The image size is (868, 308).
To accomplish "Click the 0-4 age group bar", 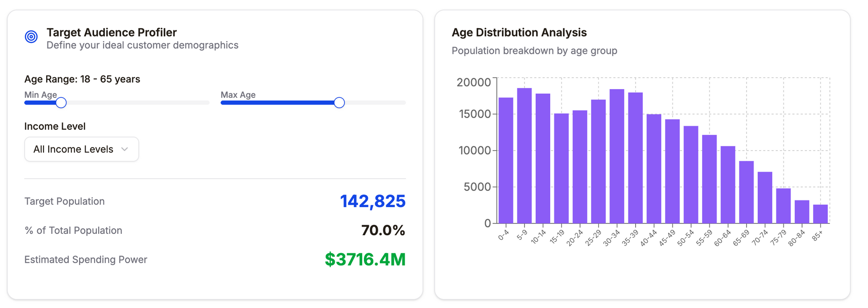I will tap(506, 161).
